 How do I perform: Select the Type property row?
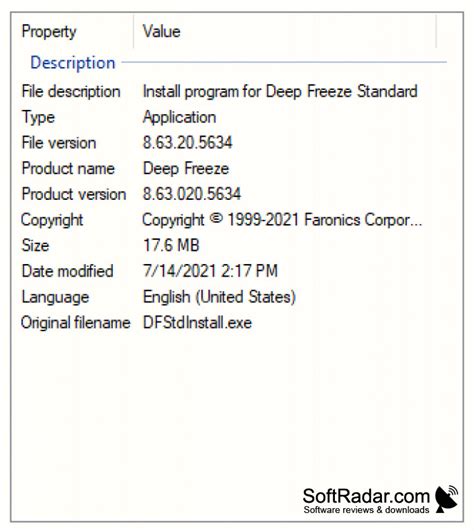234,117
